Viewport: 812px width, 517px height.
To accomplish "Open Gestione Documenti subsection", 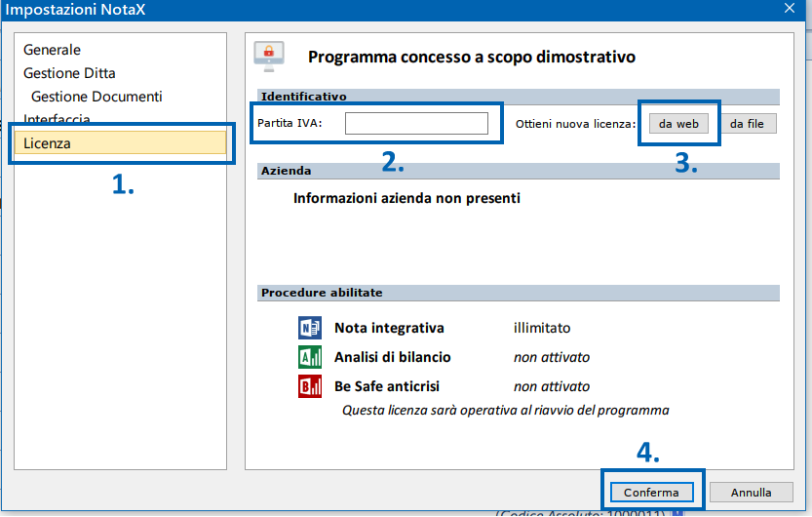I will pyautogui.click(x=97, y=97).
